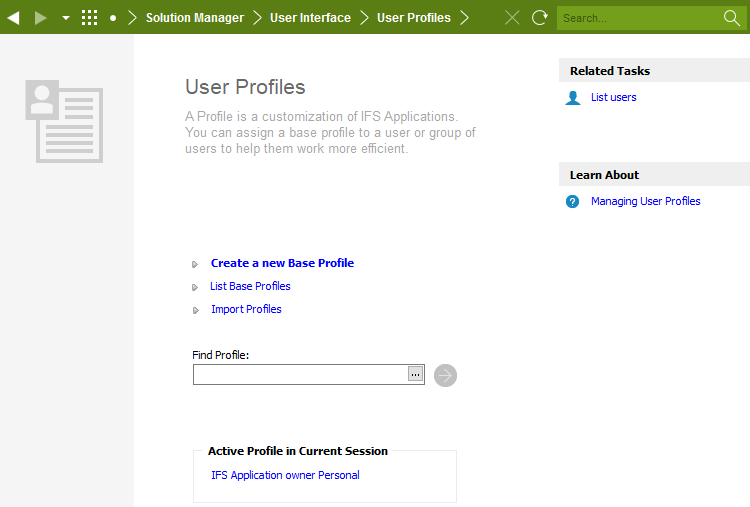This screenshot has height=507, width=750.
Task: Open the List users link
Action: [x=614, y=97]
